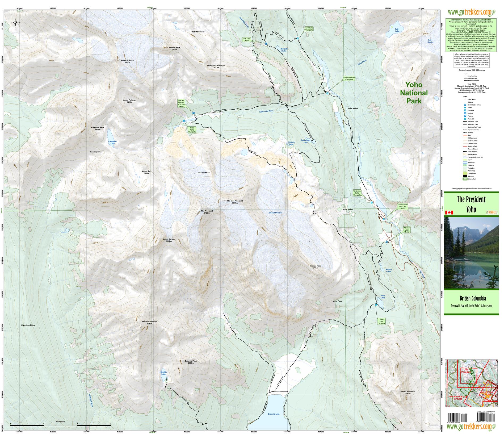504x434 pixels.
Task: Click the Mount Kerr 2803m label
Action: [146, 172]
